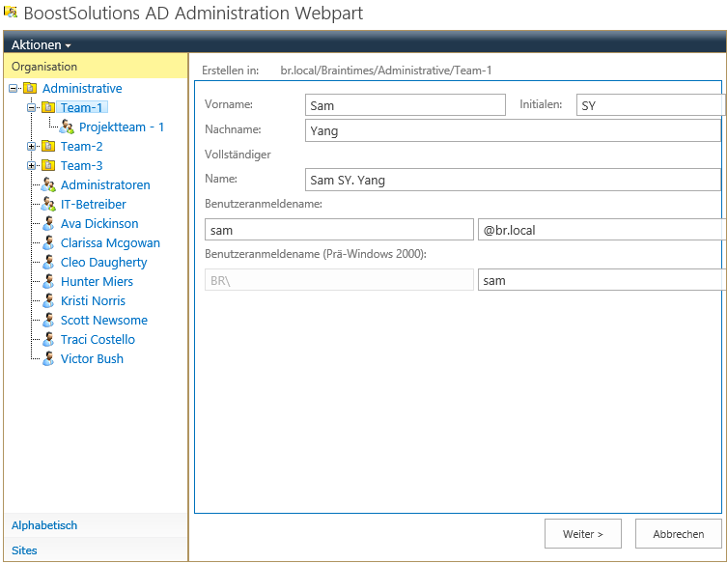Click the user icon beside Victor Bush
The width and height of the screenshot is (728, 564).
48,358
